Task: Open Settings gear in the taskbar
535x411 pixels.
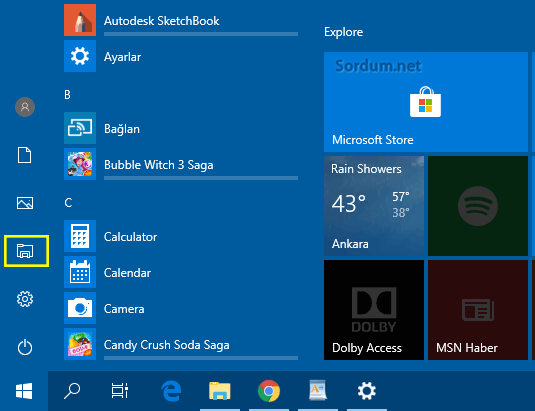Action: coord(367,391)
